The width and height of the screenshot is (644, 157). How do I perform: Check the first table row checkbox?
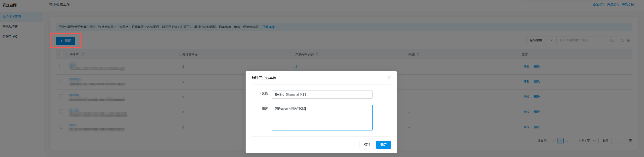click(x=61, y=66)
